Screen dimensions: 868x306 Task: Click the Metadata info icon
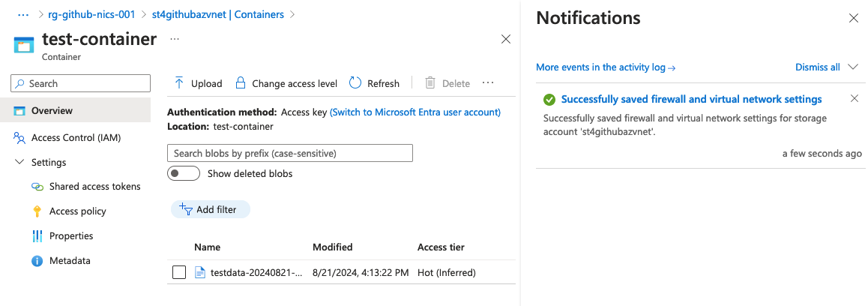37,260
